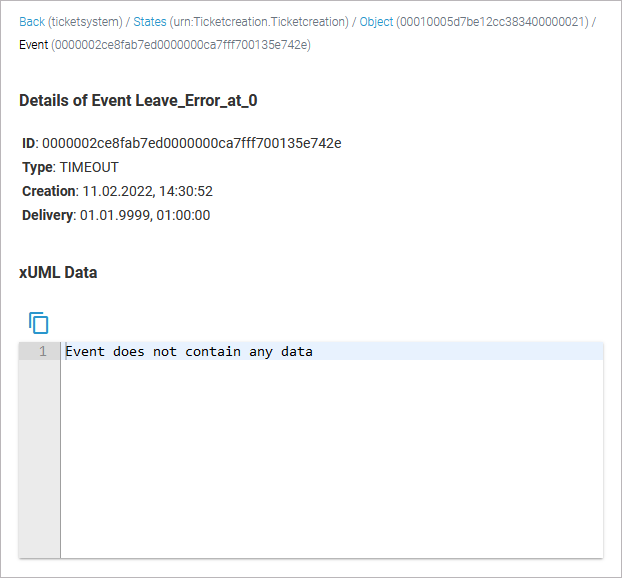
Task: Copy xUML data to clipboard icon
Action: [38, 323]
